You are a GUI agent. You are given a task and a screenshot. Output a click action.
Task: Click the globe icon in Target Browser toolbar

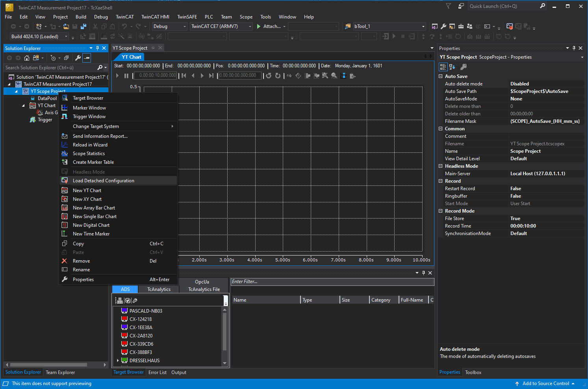click(128, 300)
